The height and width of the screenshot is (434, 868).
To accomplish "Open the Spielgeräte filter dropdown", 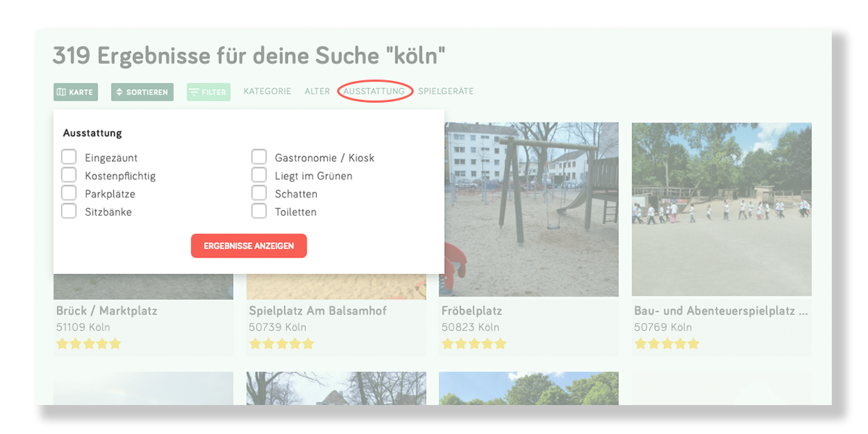I will [x=446, y=91].
